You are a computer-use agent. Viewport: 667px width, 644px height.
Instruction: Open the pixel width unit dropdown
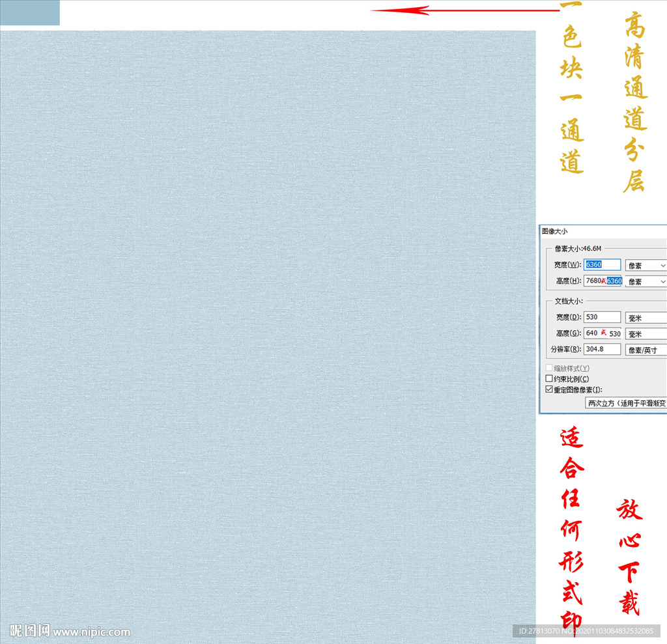point(646,266)
